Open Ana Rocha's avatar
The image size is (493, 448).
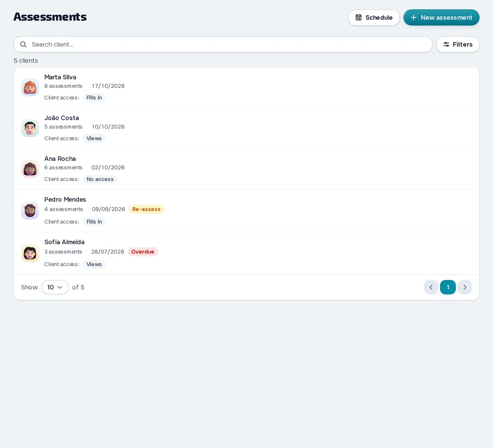[x=30, y=169]
